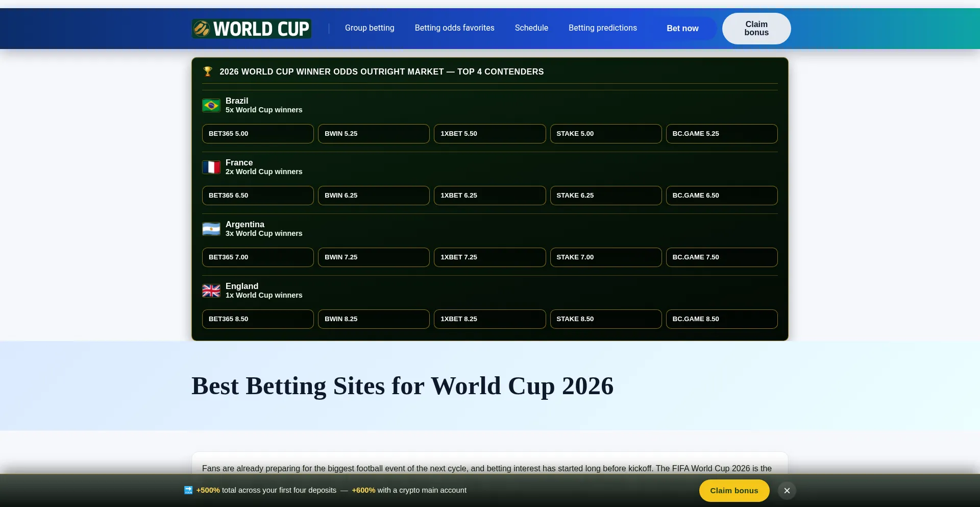Click 'Best Betting Sites for World Cup 2026' heading

pos(402,386)
